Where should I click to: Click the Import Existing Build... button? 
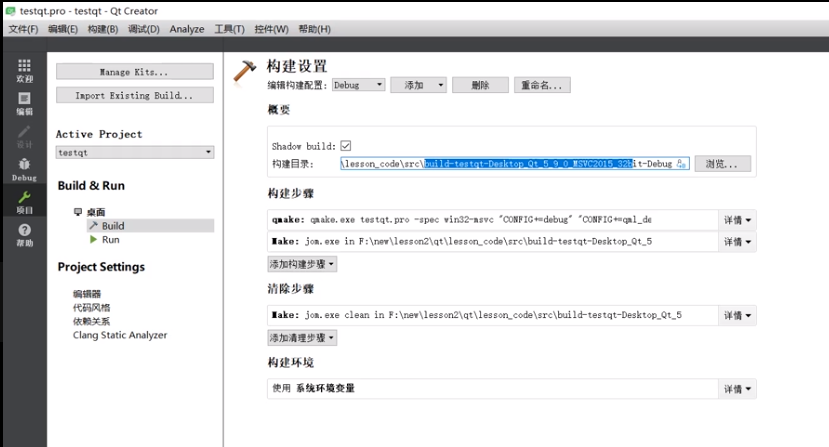tap(135, 95)
